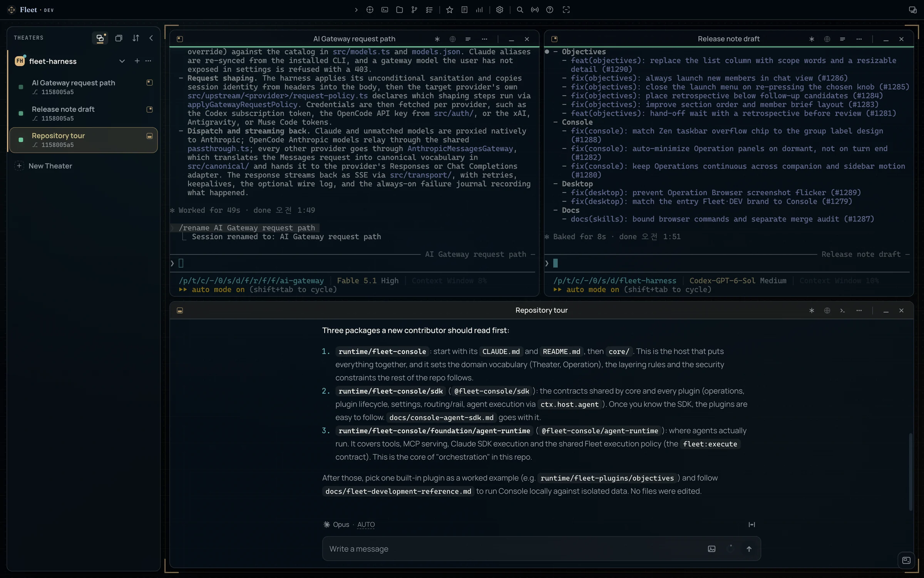Open the bar chart stats icon
Screen dimensions: 924x578
click(x=479, y=10)
